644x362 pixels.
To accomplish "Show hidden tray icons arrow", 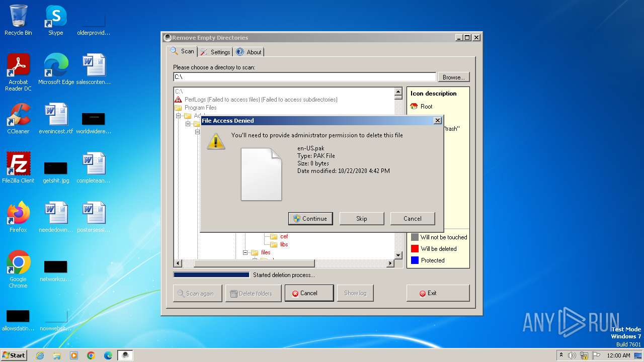I will (x=561, y=355).
